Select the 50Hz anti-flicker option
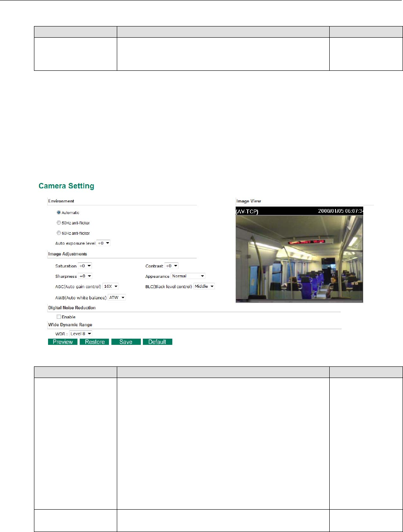Image resolution: width=403 pixels, height=532 pixels. point(59,223)
